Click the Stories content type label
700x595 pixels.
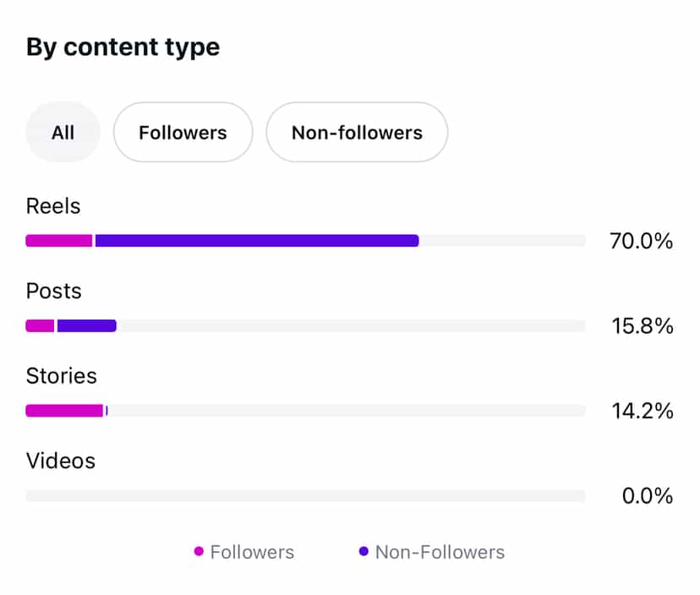click(62, 376)
